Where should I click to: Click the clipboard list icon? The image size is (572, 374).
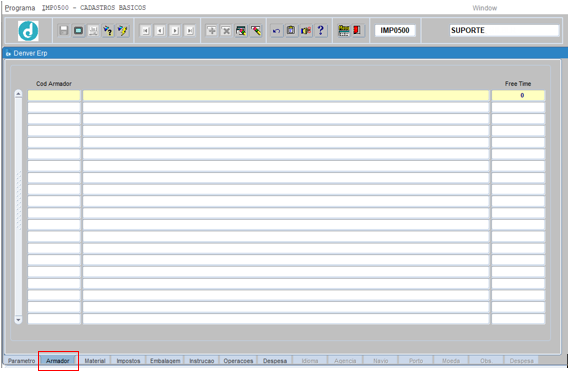click(x=291, y=31)
